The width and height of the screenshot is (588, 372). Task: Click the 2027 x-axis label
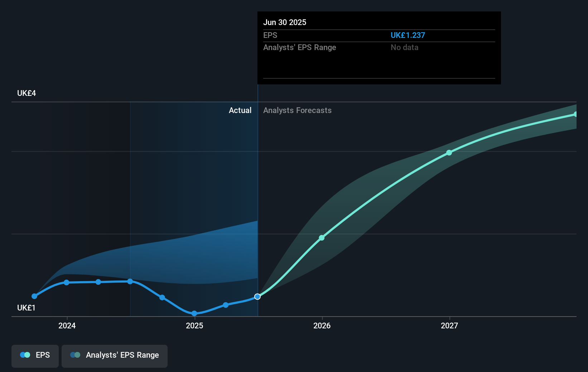click(x=449, y=325)
